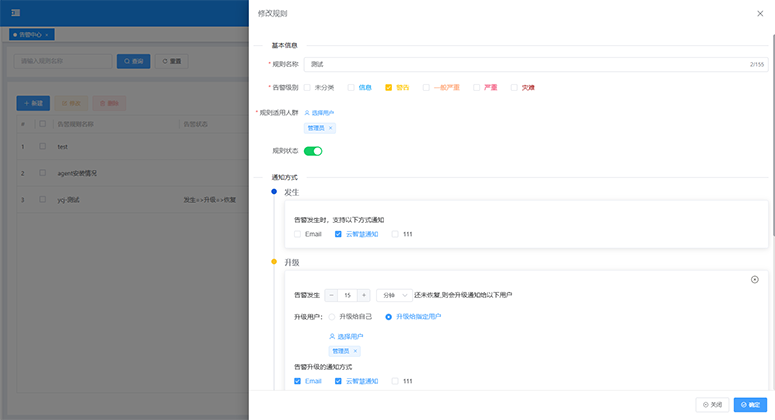Image resolution: width=775 pixels, height=420 pixels.
Task: Select the checkbox for row test
Action: 43,146
